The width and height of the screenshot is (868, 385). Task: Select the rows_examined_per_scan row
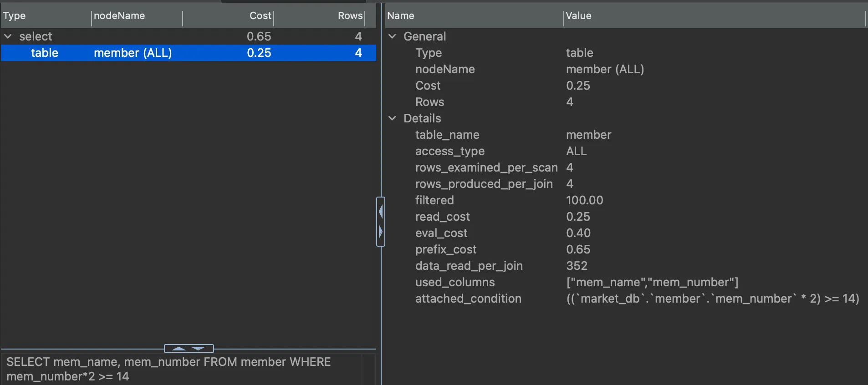click(x=626, y=167)
